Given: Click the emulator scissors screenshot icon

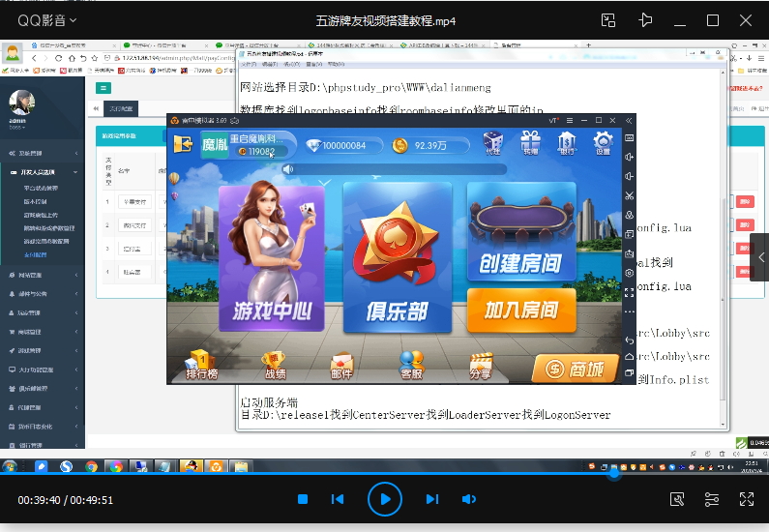Looking at the screenshot, I should [630, 195].
